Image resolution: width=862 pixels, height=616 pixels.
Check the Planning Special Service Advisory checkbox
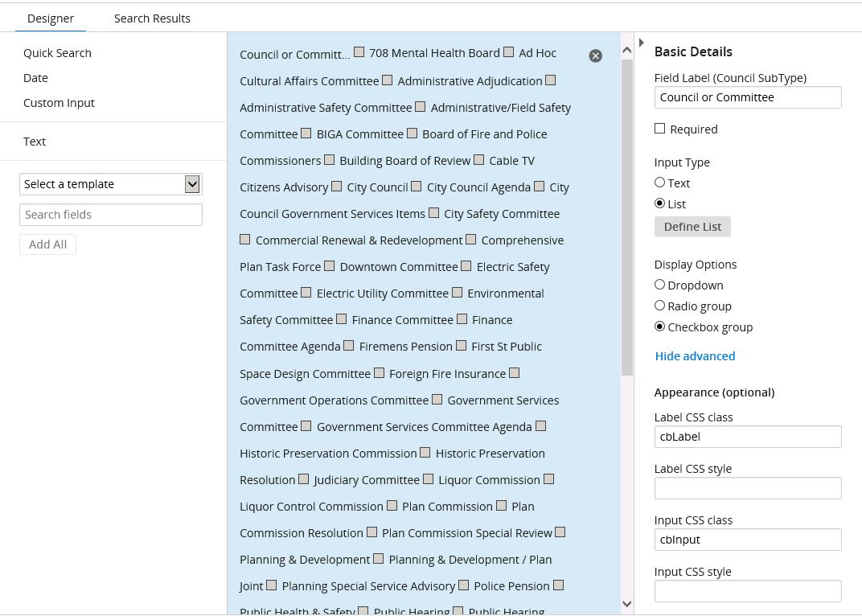point(272,585)
